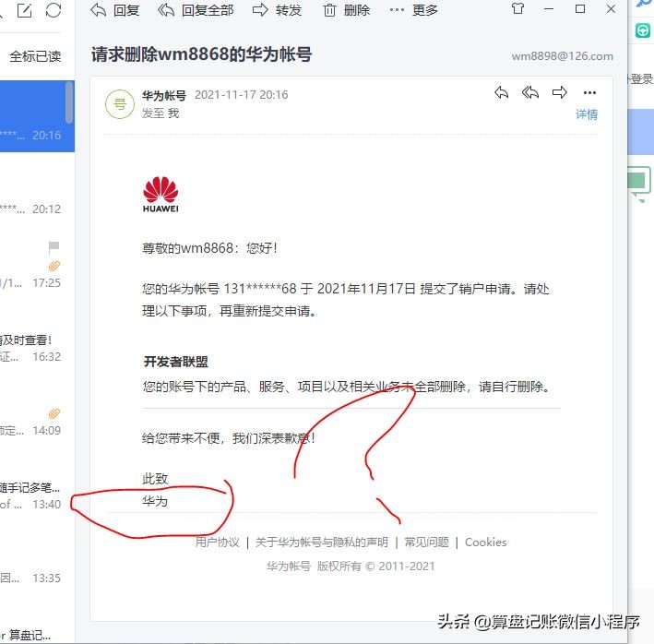Open the three-dot menu in message header

click(589, 92)
